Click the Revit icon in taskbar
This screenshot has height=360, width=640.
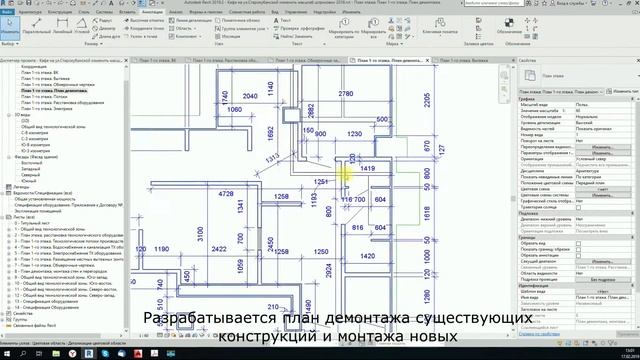(x=89, y=353)
